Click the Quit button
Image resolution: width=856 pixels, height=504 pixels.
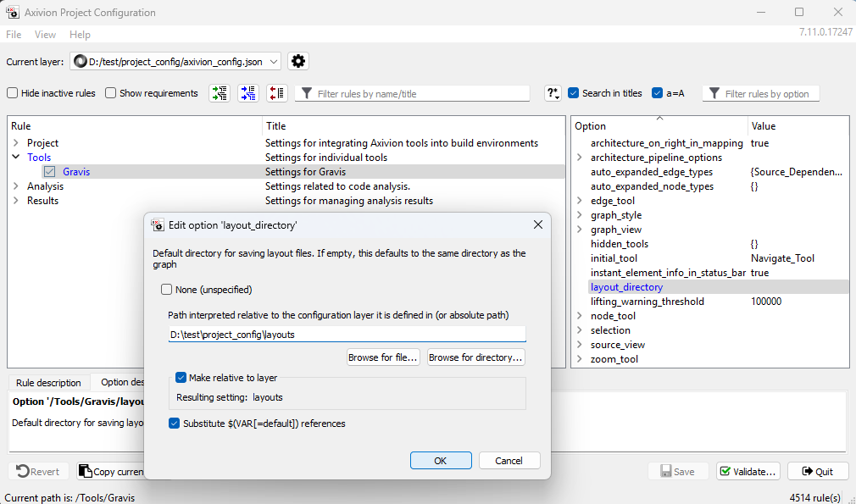[818, 471]
